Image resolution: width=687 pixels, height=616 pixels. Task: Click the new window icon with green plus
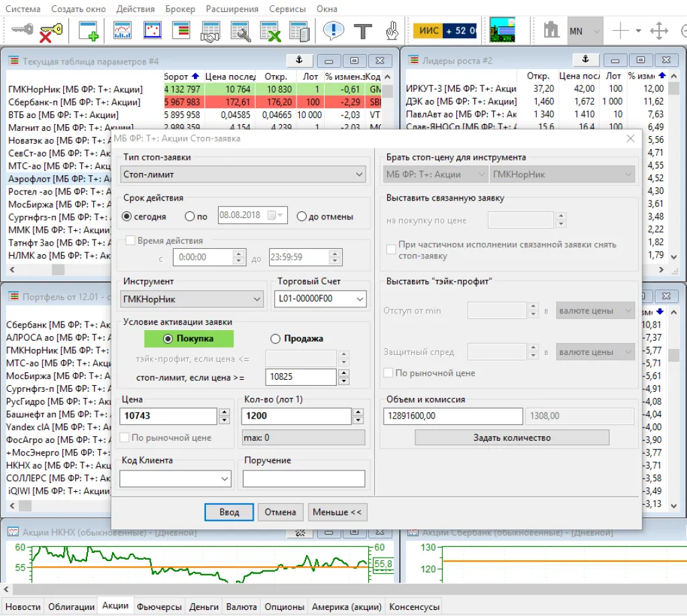[x=89, y=31]
